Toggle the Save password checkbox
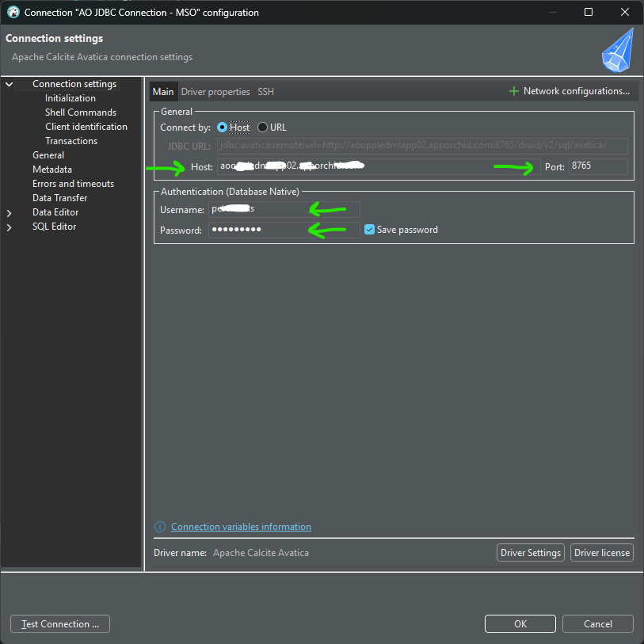Screen dimensions: 644x644 [369, 230]
